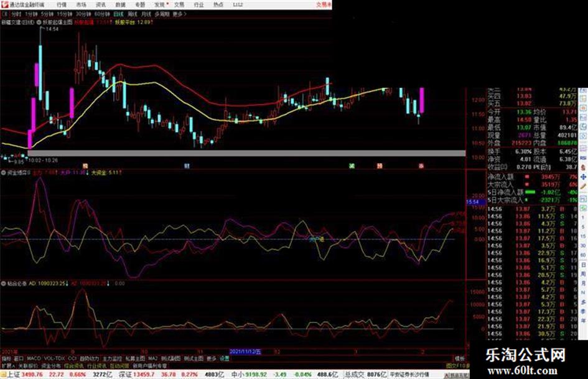
Task: Switch to 分时 chart period
Action: pos(16,14)
